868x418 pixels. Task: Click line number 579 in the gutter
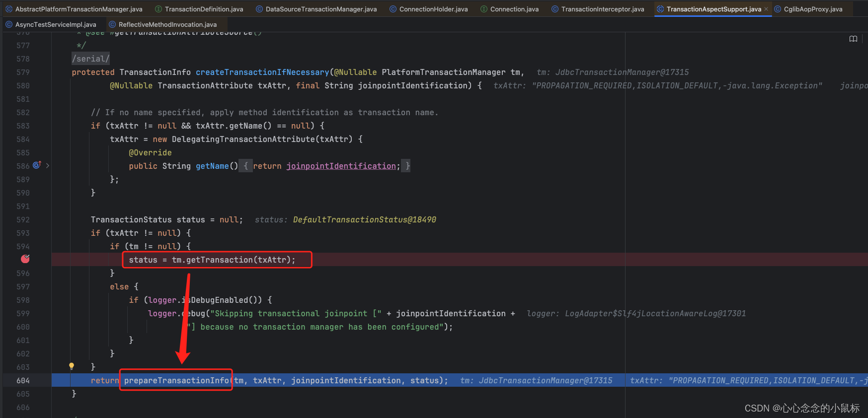[23, 72]
